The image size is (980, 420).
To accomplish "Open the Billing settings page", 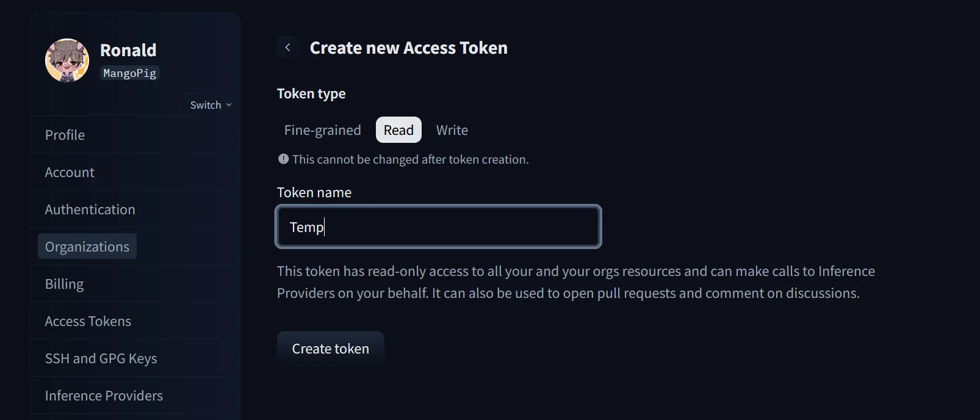I will (64, 283).
